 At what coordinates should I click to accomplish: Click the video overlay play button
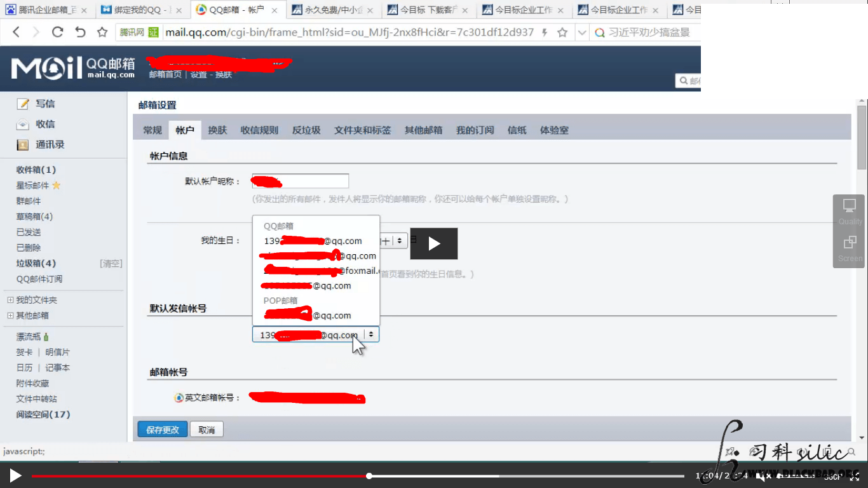tap(434, 243)
